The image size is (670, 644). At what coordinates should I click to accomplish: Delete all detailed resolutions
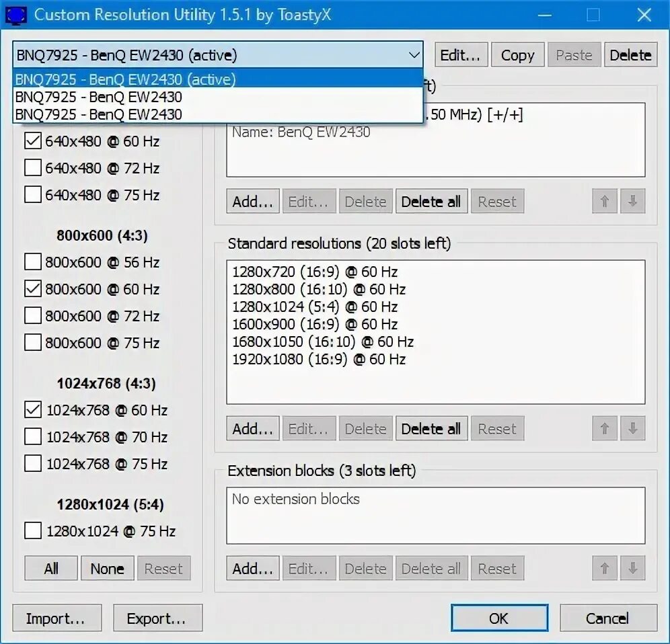click(x=432, y=201)
